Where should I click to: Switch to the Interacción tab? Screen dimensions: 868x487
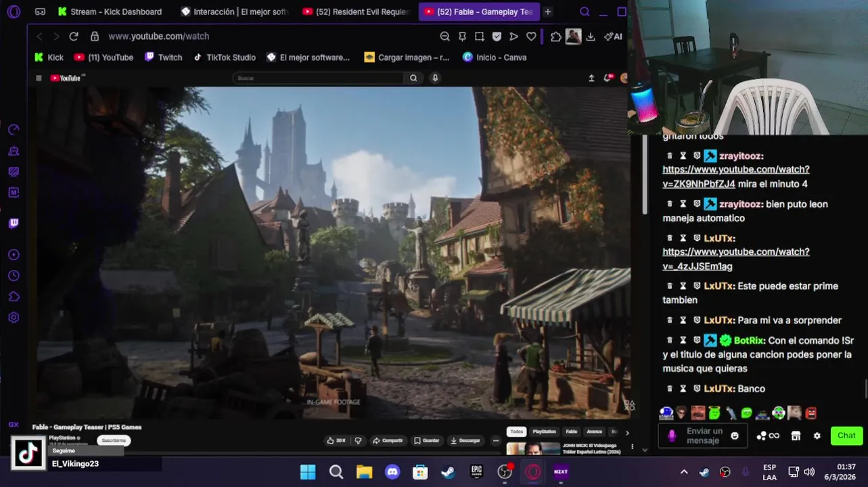(235, 11)
